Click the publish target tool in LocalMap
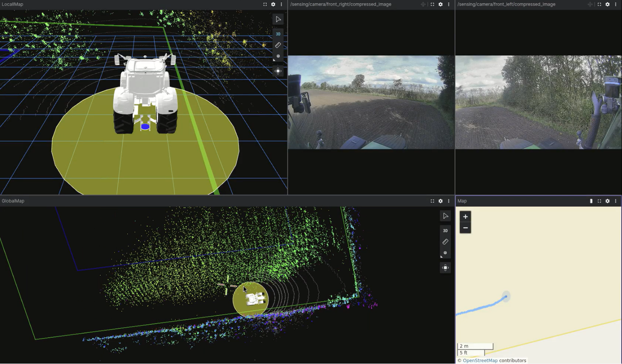This screenshot has height=364, width=622. (x=278, y=56)
